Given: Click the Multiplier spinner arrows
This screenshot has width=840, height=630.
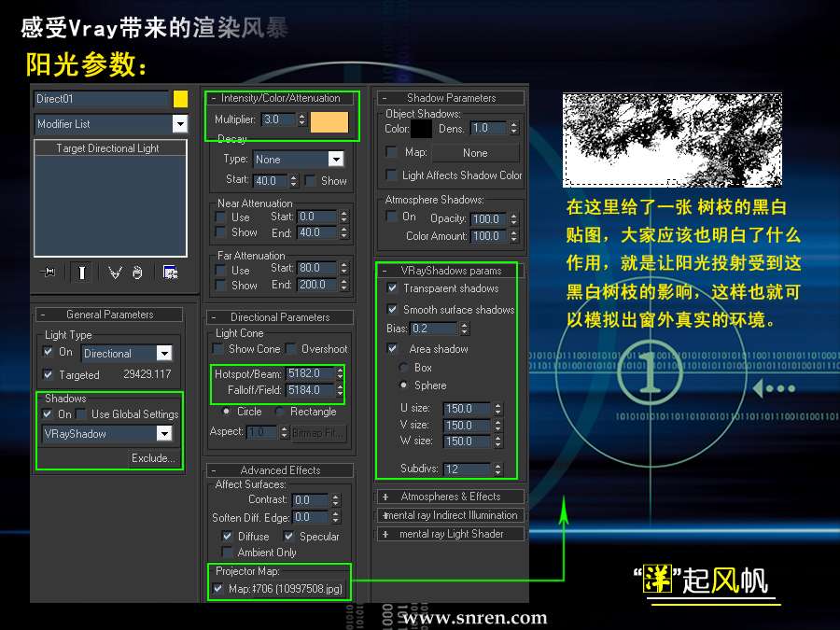Looking at the screenshot, I should (301, 119).
